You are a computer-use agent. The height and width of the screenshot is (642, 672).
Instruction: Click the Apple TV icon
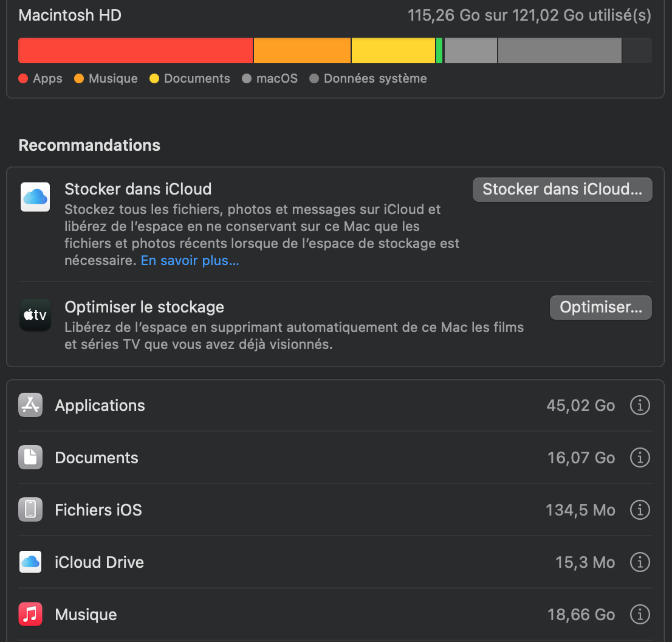[x=35, y=314]
